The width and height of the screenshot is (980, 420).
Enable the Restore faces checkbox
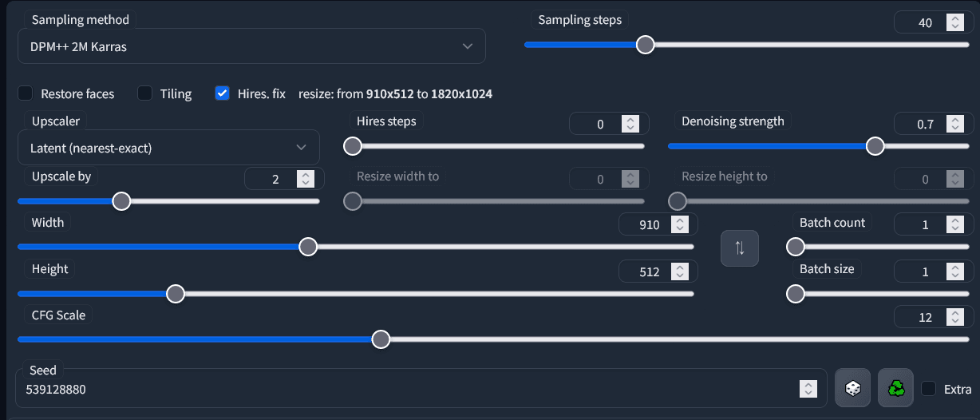[26, 93]
